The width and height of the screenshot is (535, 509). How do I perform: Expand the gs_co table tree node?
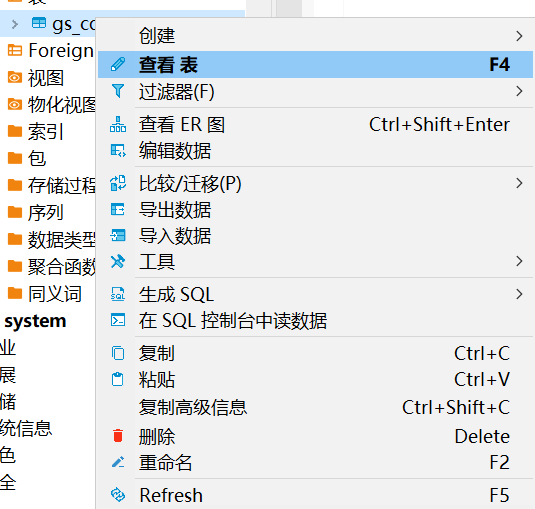tap(15, 24)
